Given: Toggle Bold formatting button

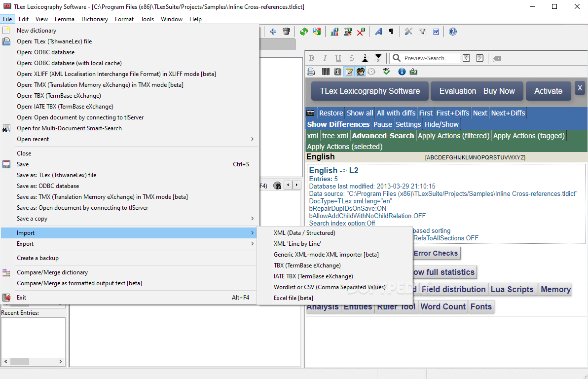Looking at the screenshot, I should 312,58.
